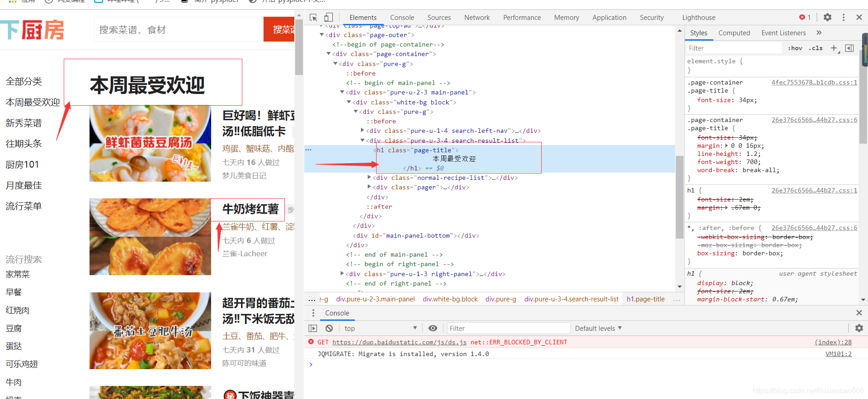Switch to the Console tab
Viewport: 868px width, 399px height.
click(x=402, y=18)
